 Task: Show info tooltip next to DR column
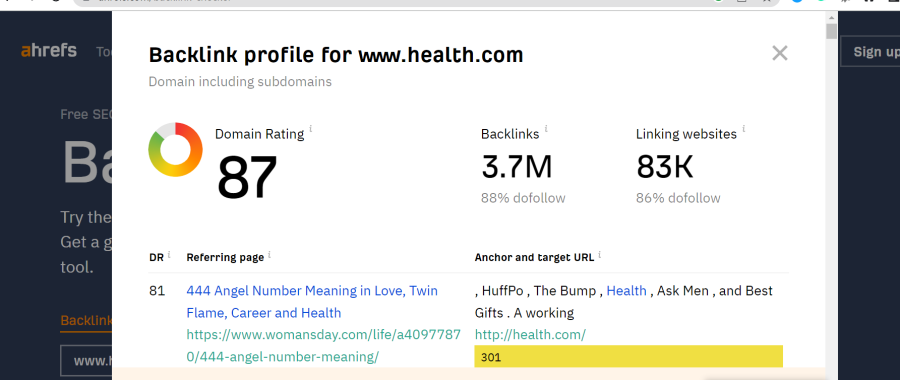(x=169, y=255)
